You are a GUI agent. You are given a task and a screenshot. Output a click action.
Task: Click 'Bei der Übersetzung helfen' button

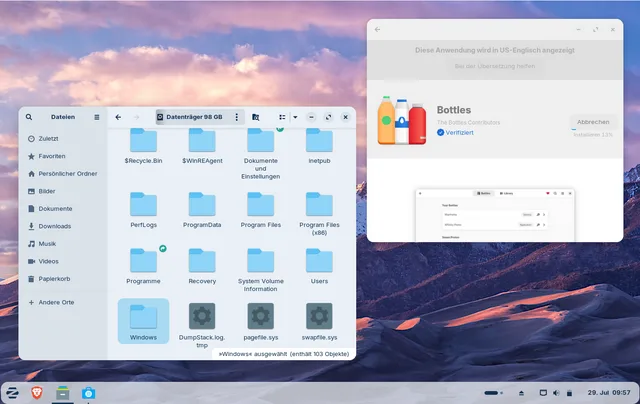pos(495,66)
